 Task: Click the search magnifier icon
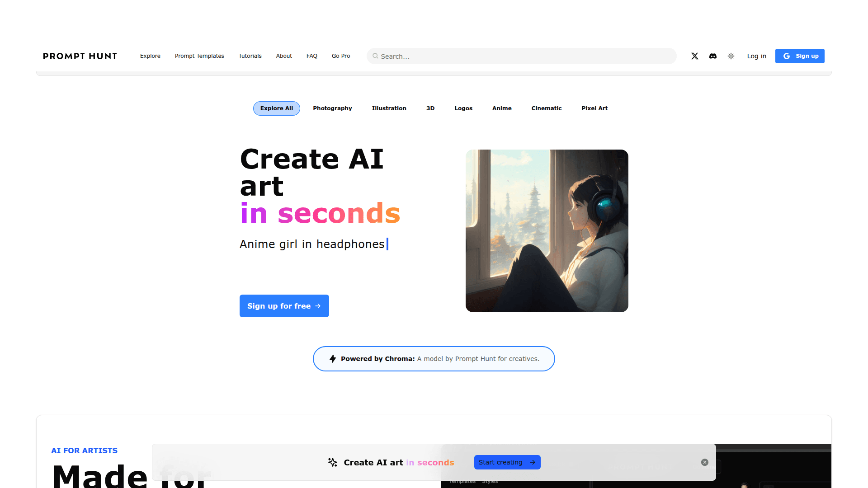(375, 56)
